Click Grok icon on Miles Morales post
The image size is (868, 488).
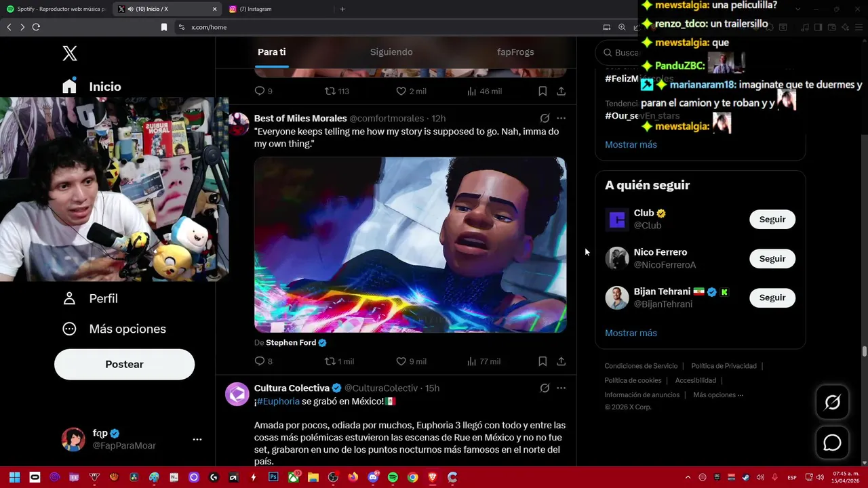[545, 118]
